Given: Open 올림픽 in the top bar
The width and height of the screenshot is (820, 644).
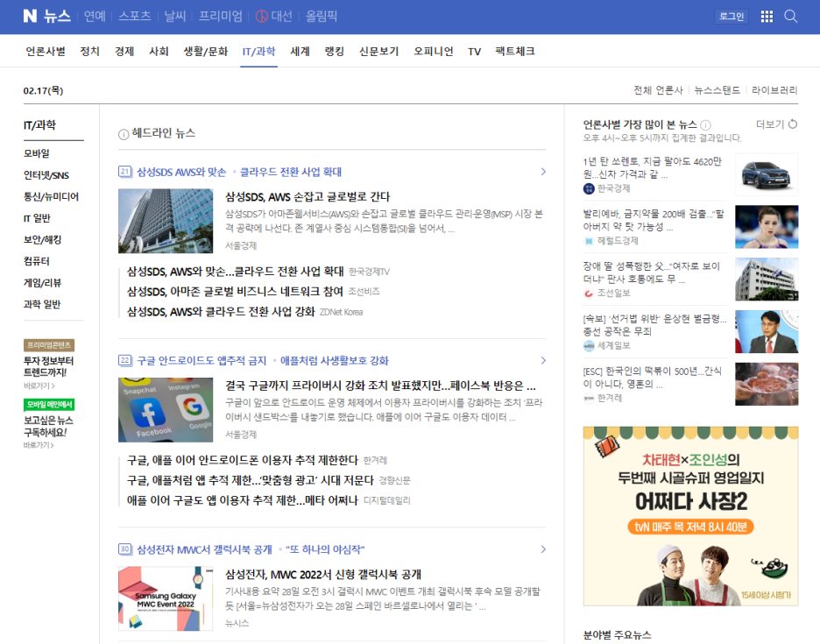Looking at the screenshot, I should point(322,17).
